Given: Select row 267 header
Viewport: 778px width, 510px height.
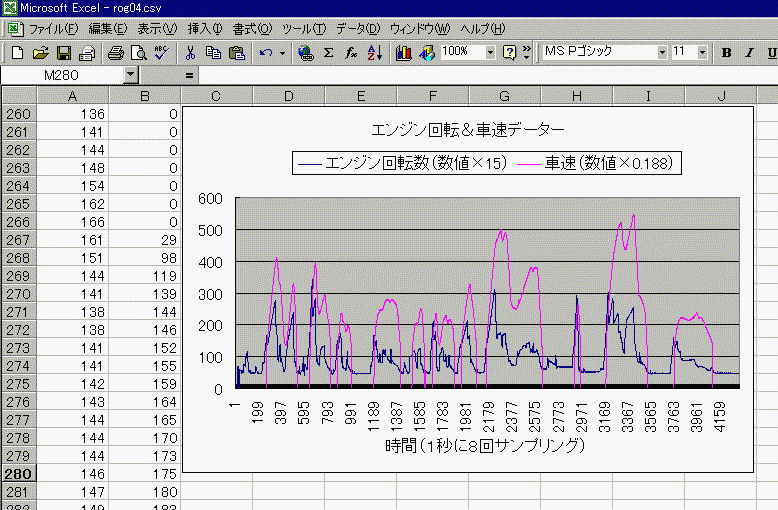Looking at the screenshot, I should pyautogui.click(x=19, y=240).
